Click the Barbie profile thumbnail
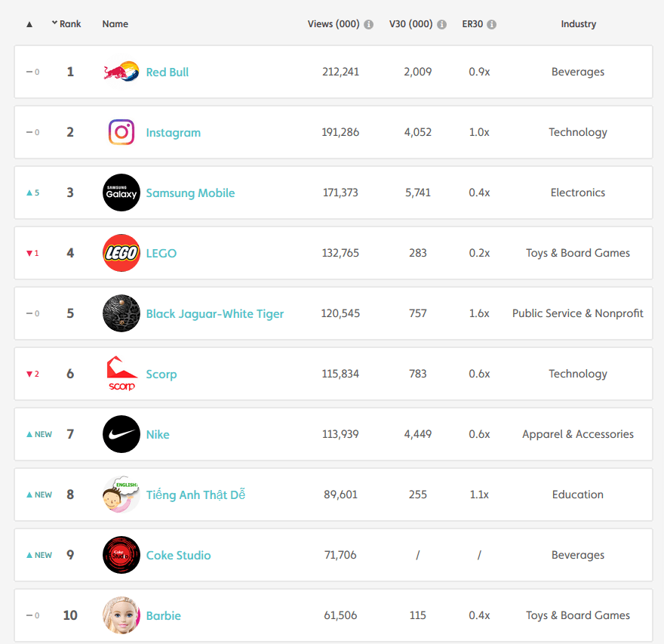The height and width of the screenshot is (644, 664). (121, 615)
